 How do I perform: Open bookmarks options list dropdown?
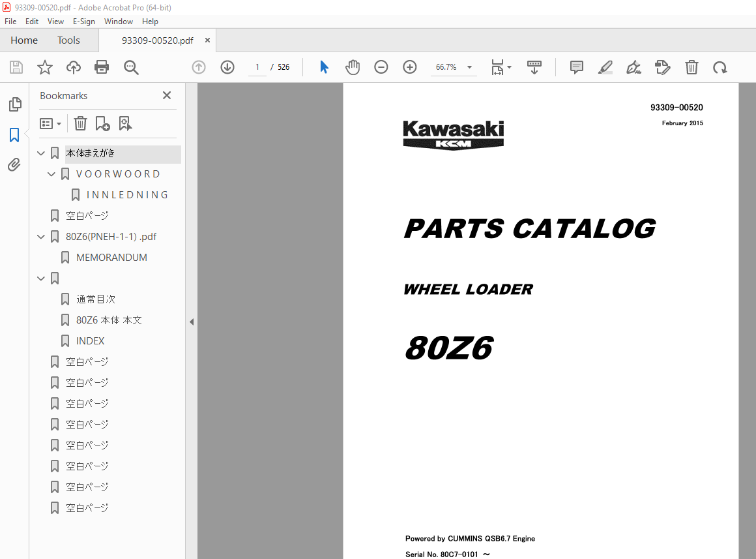51,124
